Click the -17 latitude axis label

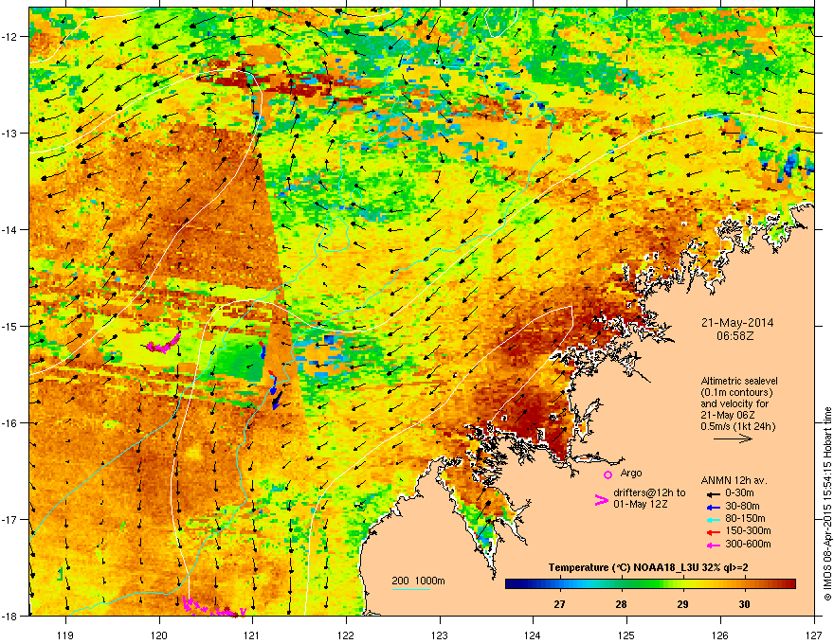9,519
